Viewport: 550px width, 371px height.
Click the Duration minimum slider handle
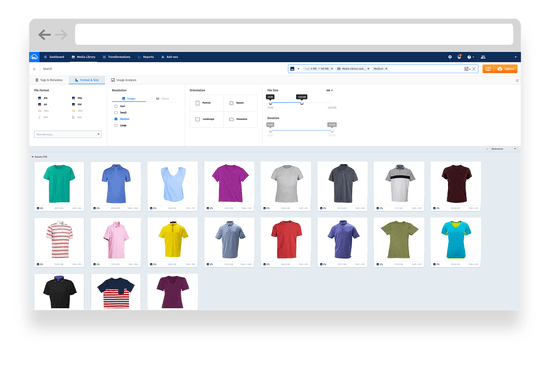(270, 131)
